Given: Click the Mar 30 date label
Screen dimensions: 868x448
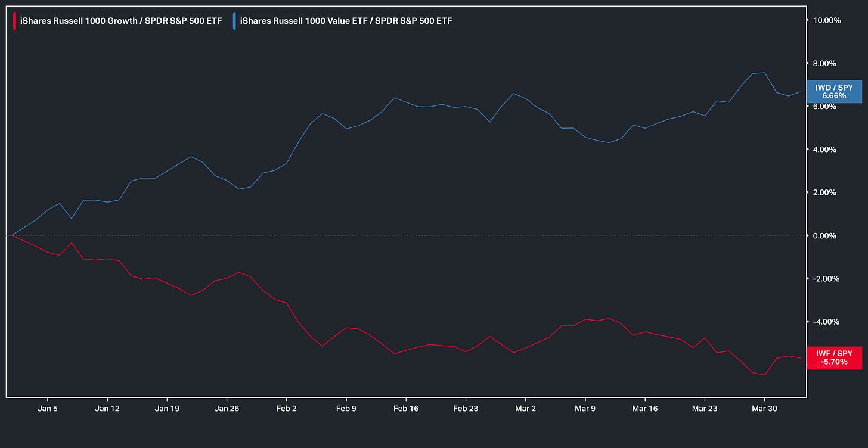Looking at the screenshot, I should click(x=764, y=409).
